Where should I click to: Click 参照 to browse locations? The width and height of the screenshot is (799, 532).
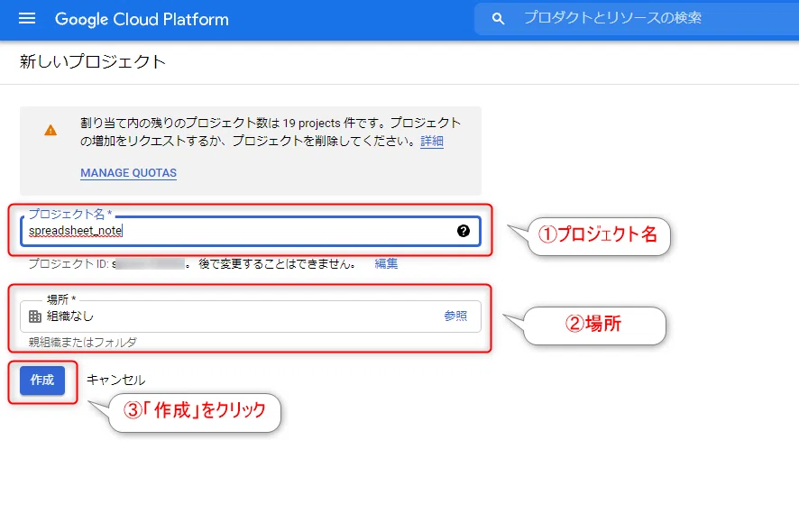pos(455,316)
